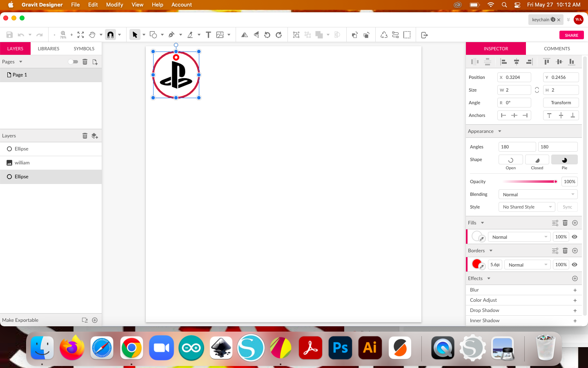This screenshot has width=588, height=368.
Task: Click the Redo arrow in toolbar
Action: point(40,35)
